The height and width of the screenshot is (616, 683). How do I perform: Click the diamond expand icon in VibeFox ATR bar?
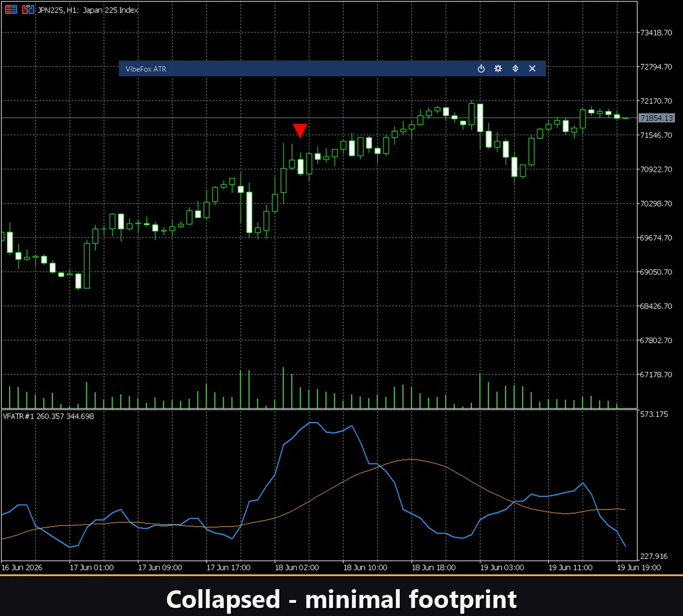point(515,69)
